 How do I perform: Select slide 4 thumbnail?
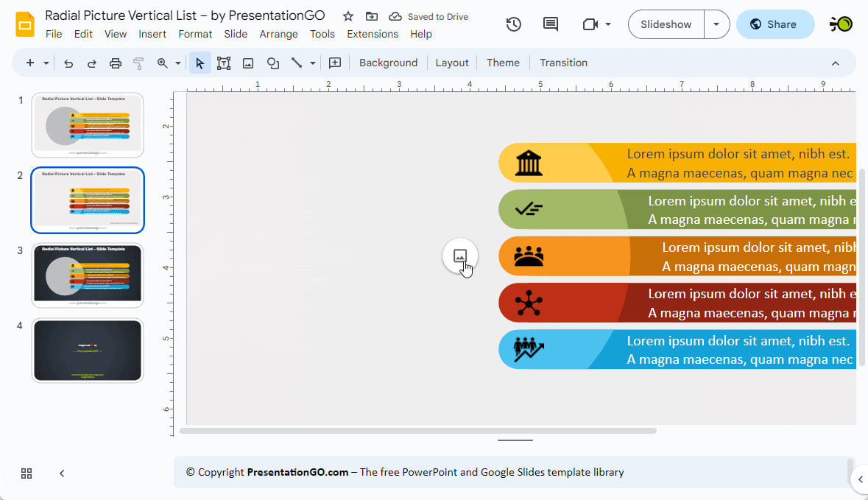click(88, 350)
